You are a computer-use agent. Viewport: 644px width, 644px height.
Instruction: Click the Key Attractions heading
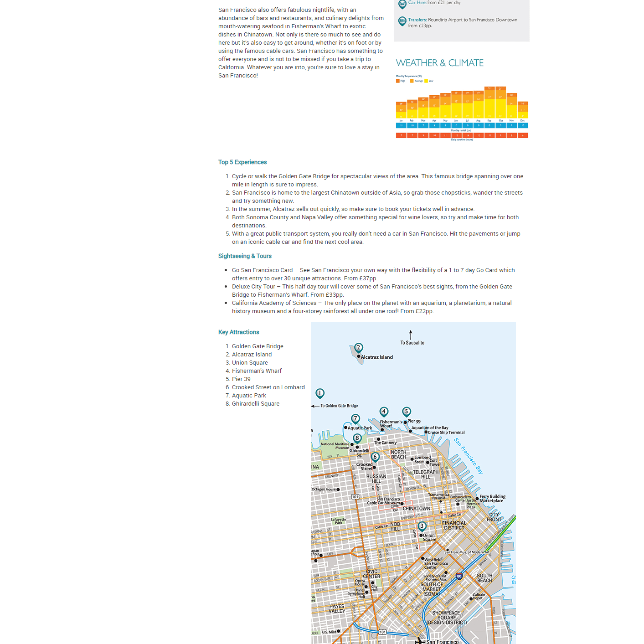click(238, 332)
